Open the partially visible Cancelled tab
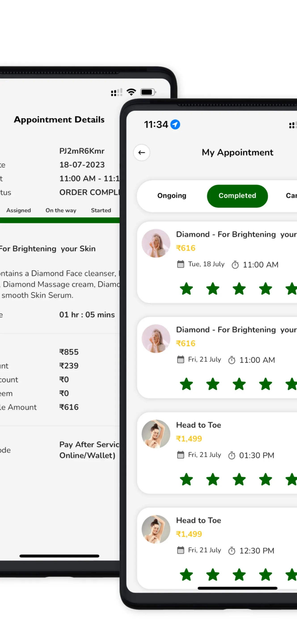This screenshot has width=297, height=644. [291, 196]
